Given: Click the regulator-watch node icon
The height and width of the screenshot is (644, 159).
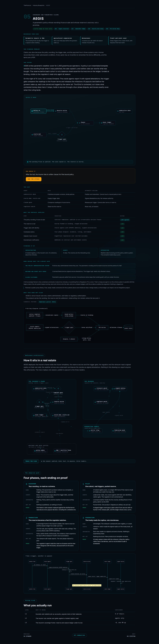Looking at the screenshot, I should [x=95, y=402].
